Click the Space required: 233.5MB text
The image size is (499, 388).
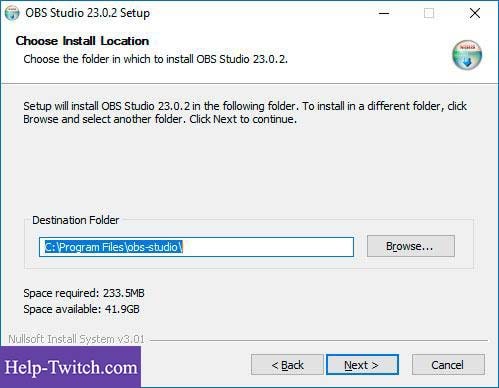tap(84, 293)
